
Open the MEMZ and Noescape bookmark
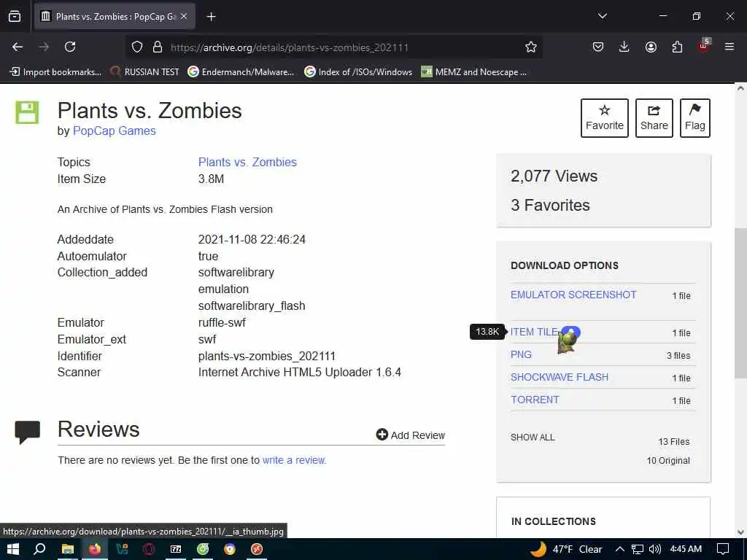(474, 72)
